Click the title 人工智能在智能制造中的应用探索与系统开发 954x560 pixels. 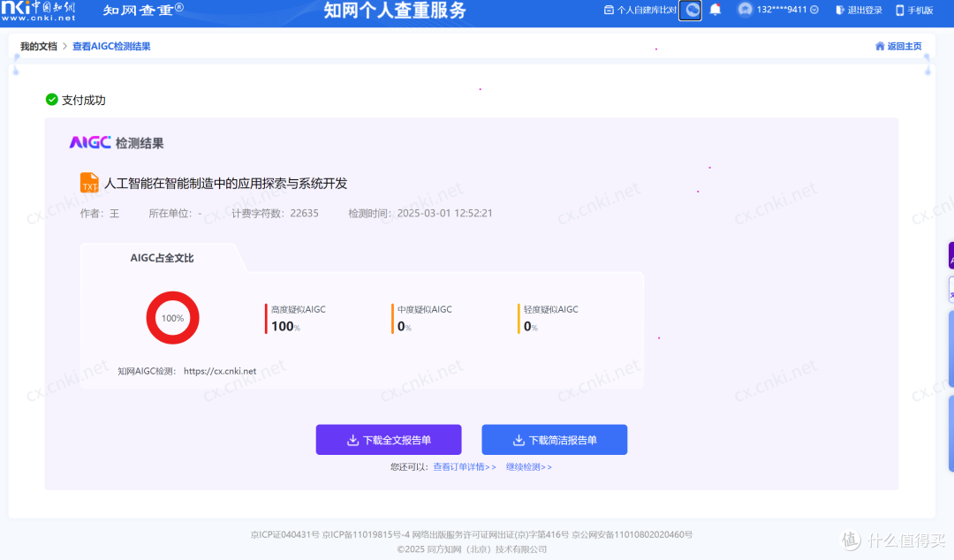click(x=226, y=183)
